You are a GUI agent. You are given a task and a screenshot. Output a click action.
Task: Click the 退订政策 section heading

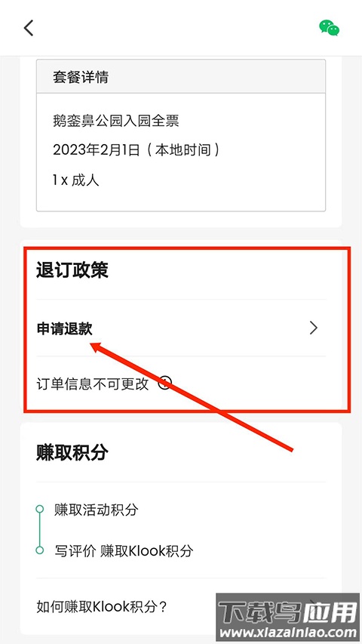[x=72, y=270]
